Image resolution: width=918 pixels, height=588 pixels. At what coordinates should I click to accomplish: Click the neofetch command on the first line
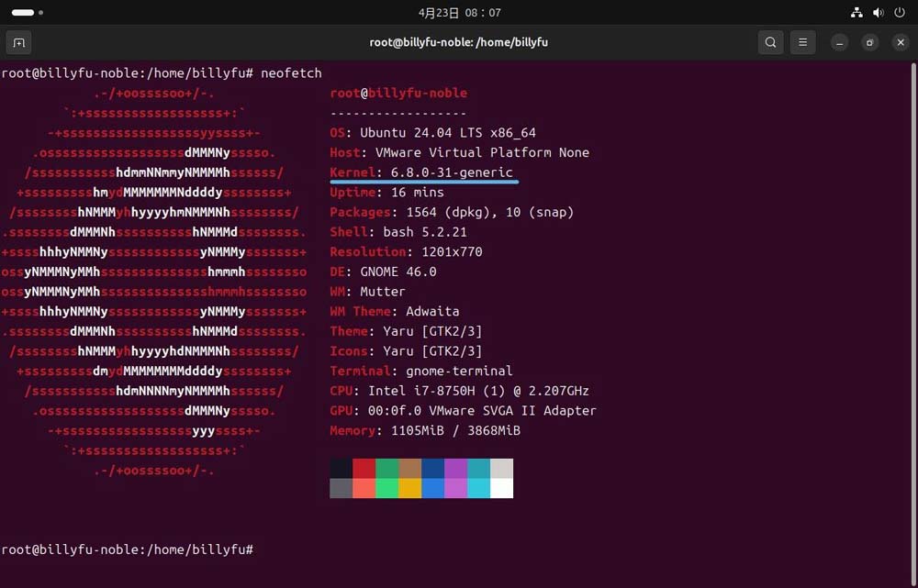point(291,72)
